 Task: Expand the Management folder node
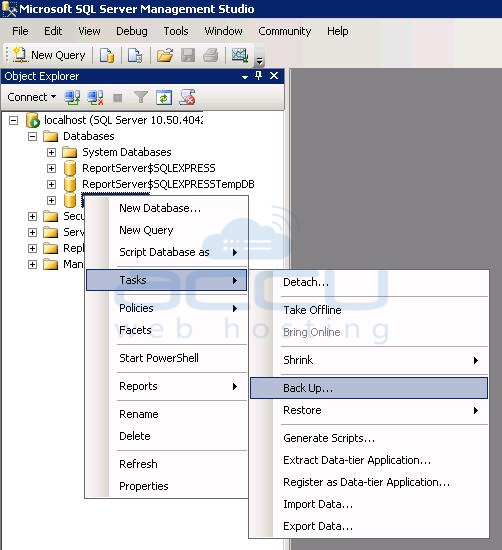32,264
